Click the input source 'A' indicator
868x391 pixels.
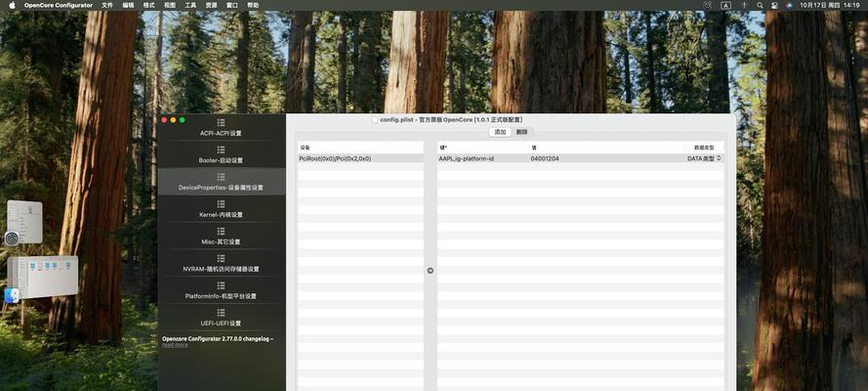(725, 5)
